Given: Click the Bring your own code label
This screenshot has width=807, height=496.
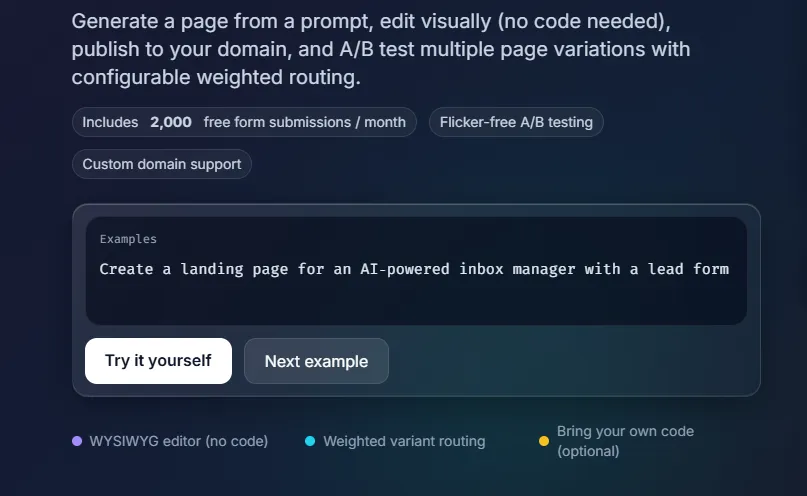Looking at the screenshot, I should click(625, 431).
